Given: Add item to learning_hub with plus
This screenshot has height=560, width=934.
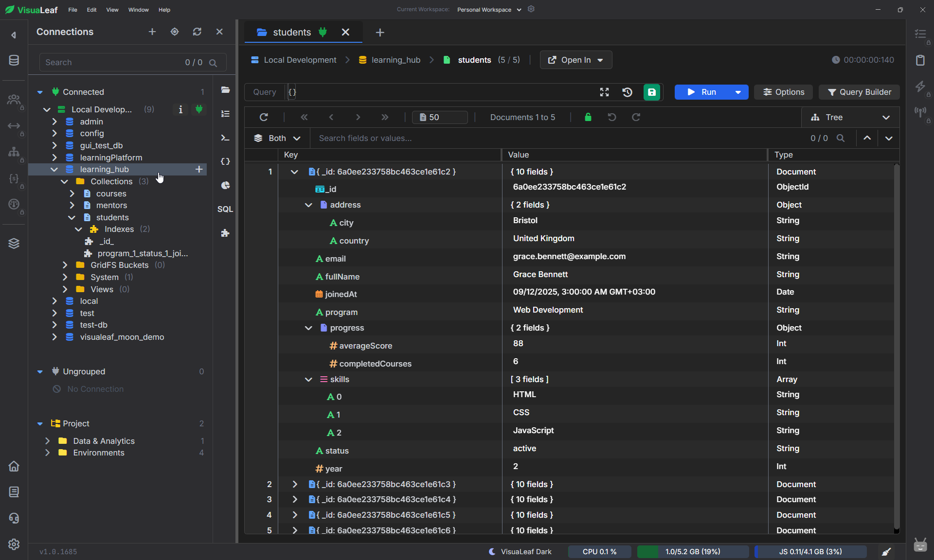Looking at the screenshot, I should coord(199,169).
